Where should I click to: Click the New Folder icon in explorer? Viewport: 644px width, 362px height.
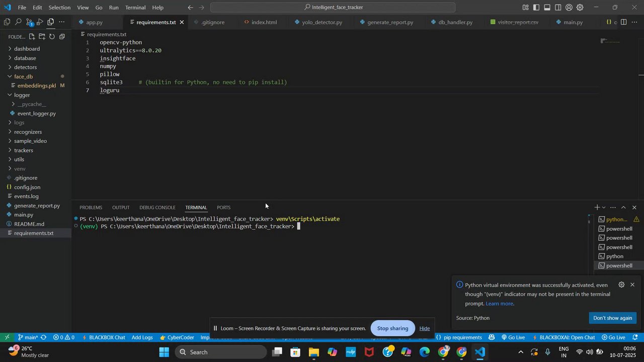click(x=42, y=37)
